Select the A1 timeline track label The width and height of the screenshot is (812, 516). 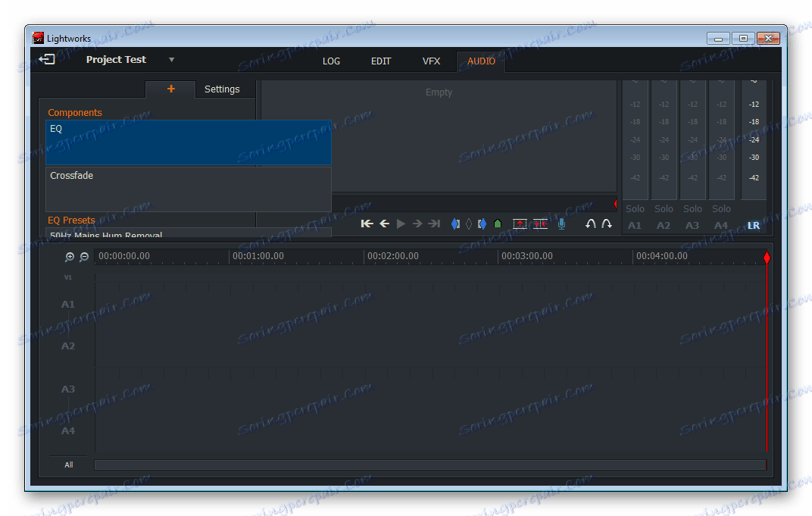click(68, 305)
